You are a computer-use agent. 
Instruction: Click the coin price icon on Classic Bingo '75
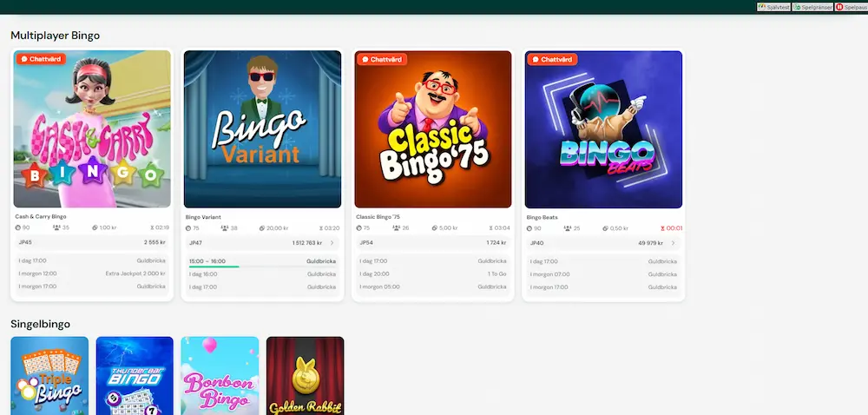point(435,228)
